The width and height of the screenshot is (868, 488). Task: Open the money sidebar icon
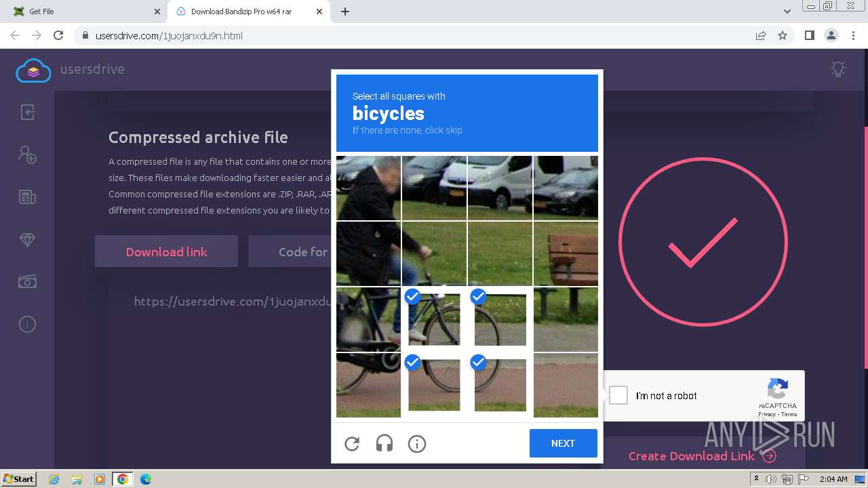(27, 282)
